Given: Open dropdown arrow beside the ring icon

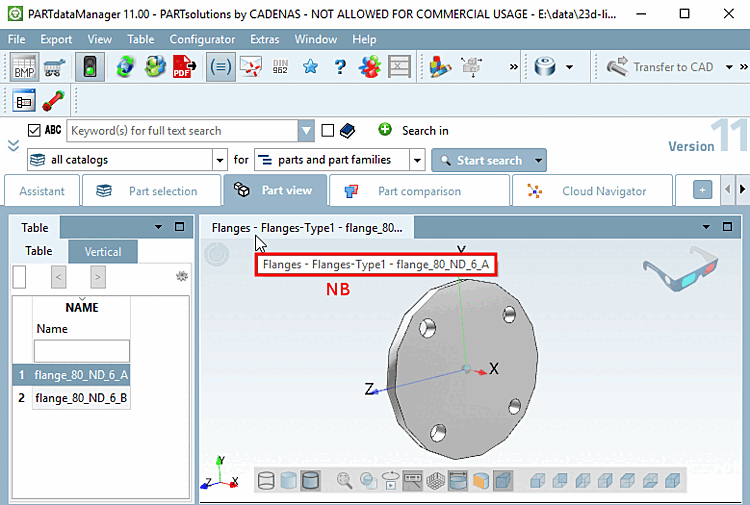Looking at the screenshot, I should click(x=569, y=67).
